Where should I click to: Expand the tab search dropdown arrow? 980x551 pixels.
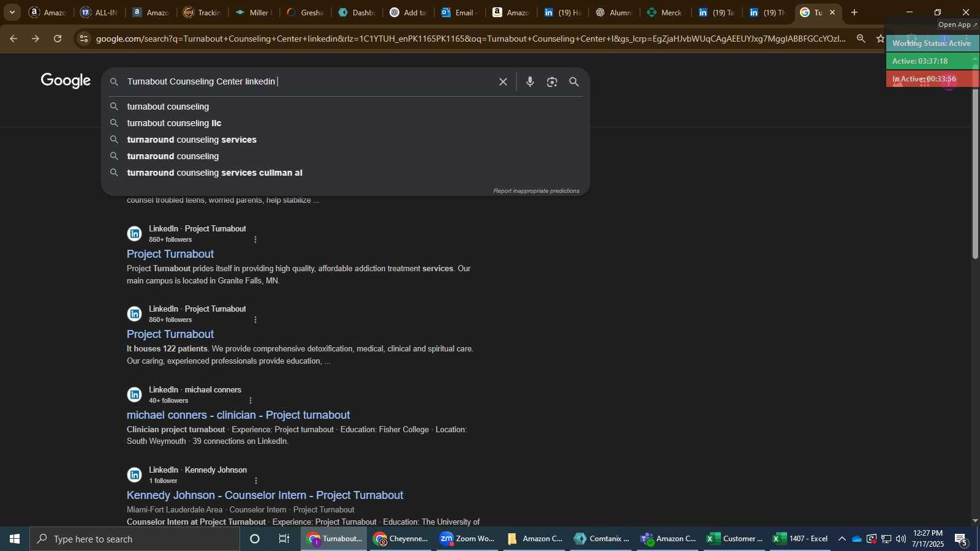point(12,12)
